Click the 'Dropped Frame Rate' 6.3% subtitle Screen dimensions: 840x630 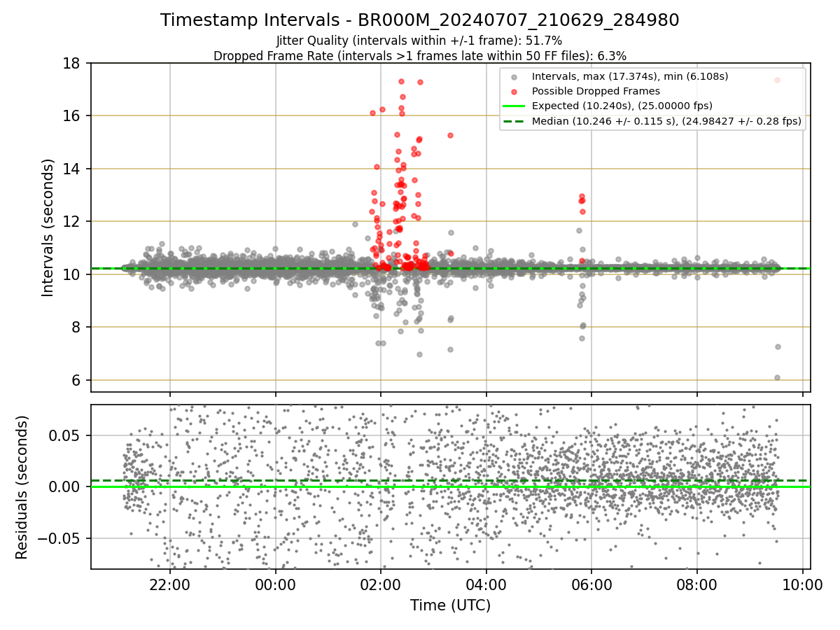click(x=419, y=55)
